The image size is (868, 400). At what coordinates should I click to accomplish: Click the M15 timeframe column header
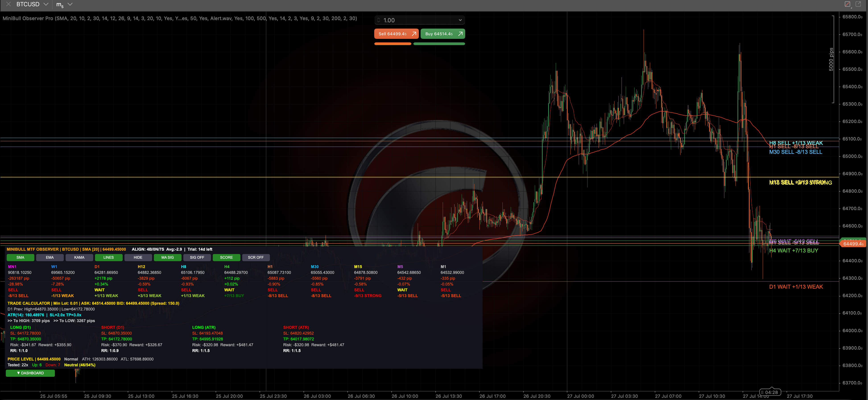(358, 267)
